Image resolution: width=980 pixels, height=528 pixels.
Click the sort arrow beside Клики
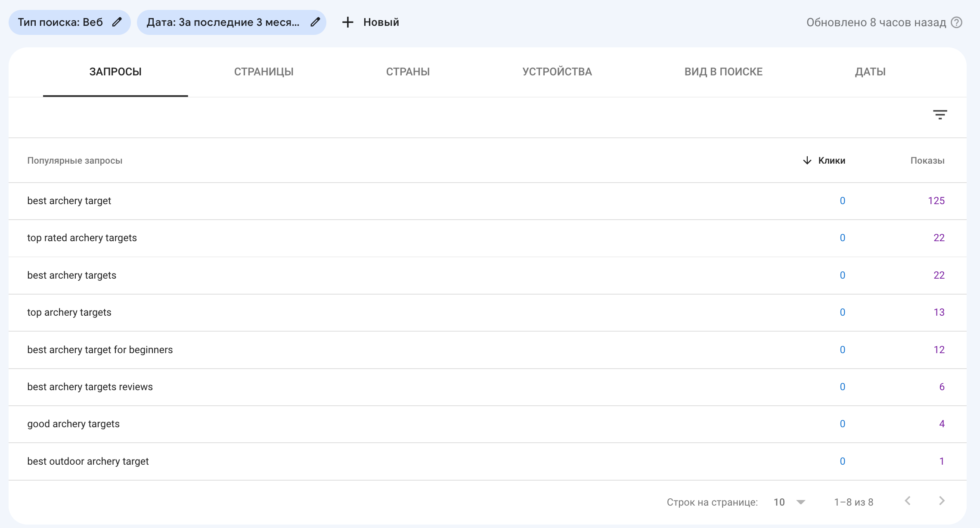click(x=807, y=161)
